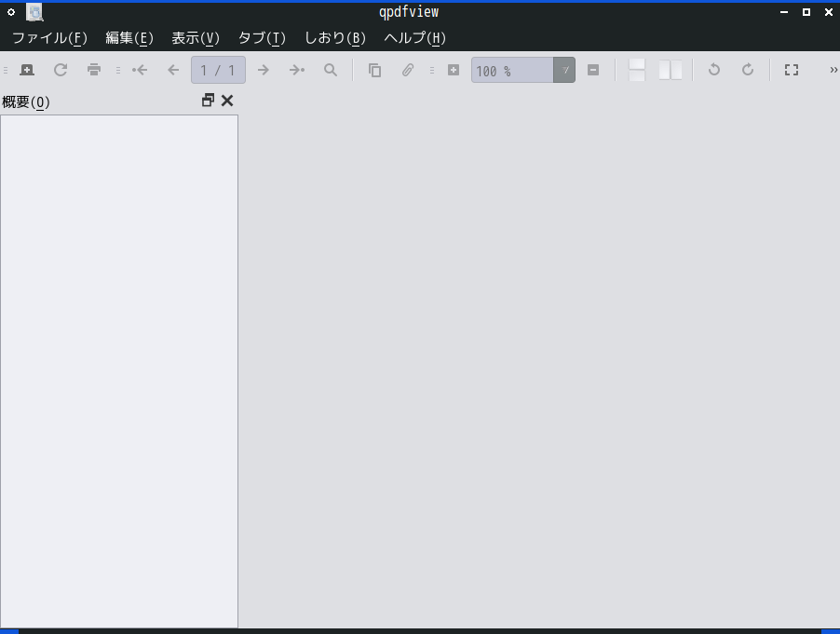Close the 概要 outline panel
This screenshot has height=634, width=840.
point(227,101)
